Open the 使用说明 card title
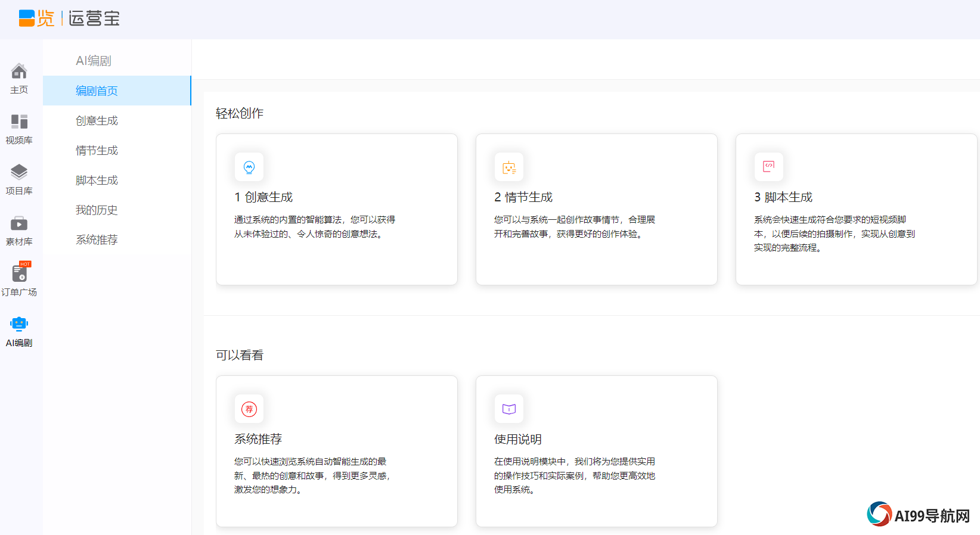This screenshot has height=535, width=980. tap(518, 439)
